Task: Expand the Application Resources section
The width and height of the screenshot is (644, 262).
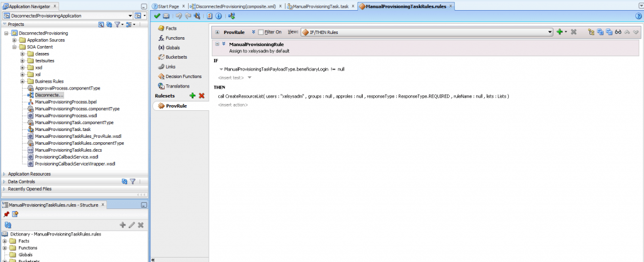Action: (x=5, y=174)
